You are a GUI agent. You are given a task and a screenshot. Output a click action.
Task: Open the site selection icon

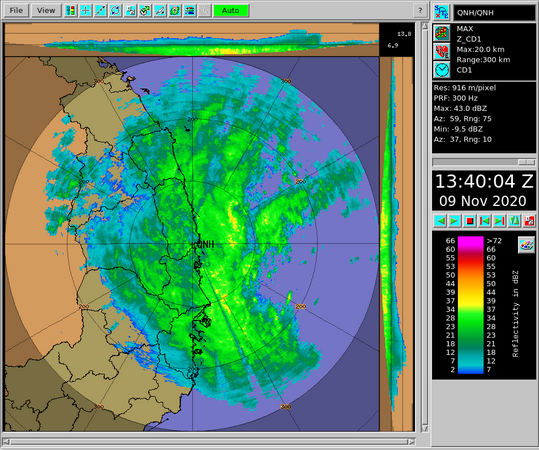[x=442, y=13]
